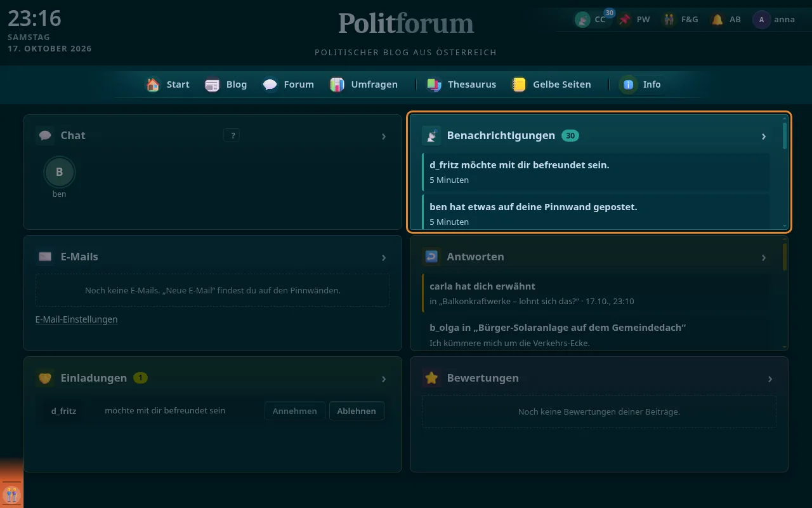Go to the Thesaurus menu item

pyautogui.click(x=461, y=84)
